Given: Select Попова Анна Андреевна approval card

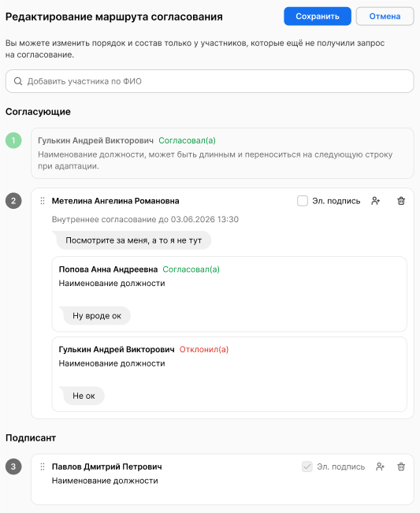Looking at the screenshot, I should click(x=229, y=294).
